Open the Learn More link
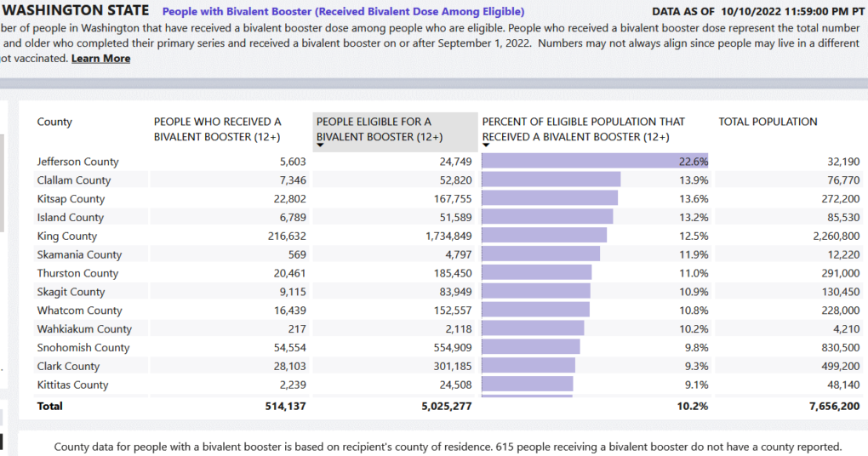This screenshot has width=868, height=456. [100, 59]
